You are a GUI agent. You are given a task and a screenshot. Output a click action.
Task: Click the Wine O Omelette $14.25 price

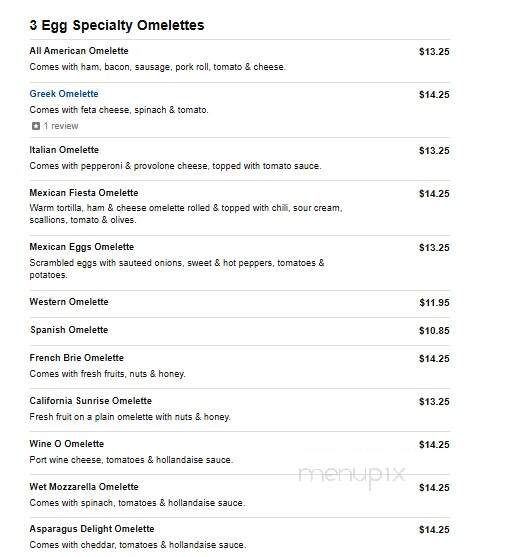click(434, 445)
